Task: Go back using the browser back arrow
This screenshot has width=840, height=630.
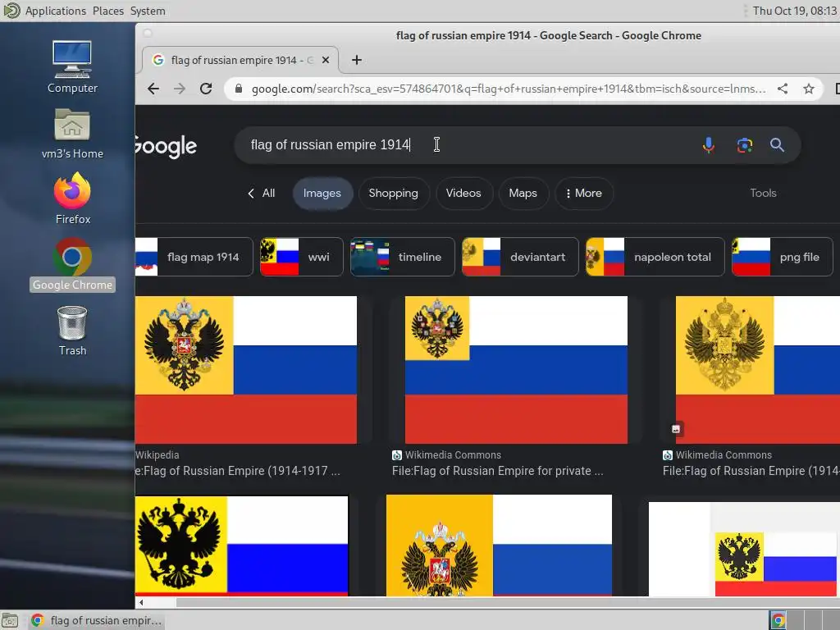Action: tap(153, 89)
